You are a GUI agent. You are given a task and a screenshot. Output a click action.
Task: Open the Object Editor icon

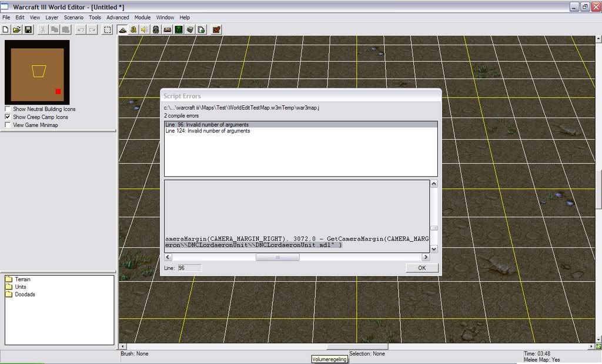click(156, 29)
